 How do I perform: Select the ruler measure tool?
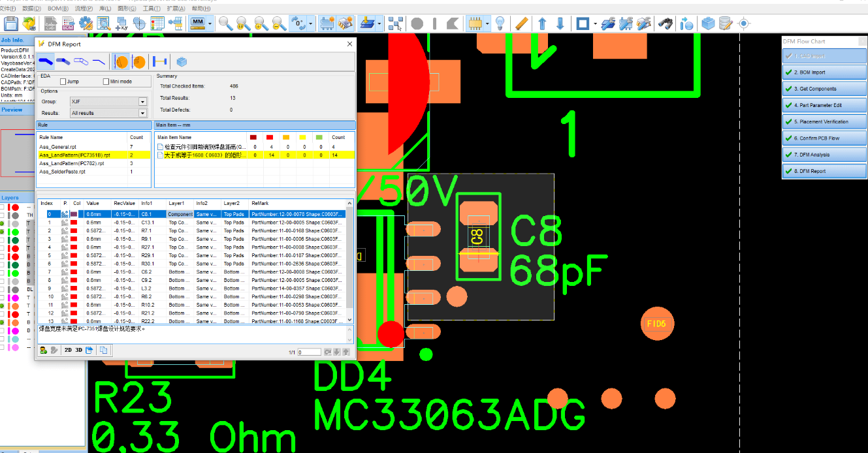521,24
